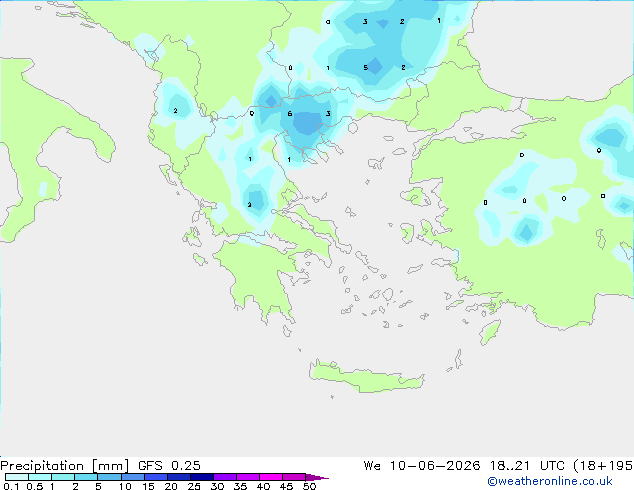Screen dimensions: 634x490
Task: Click the 40–45 mm magenta legend swatch
Action: 271,477
